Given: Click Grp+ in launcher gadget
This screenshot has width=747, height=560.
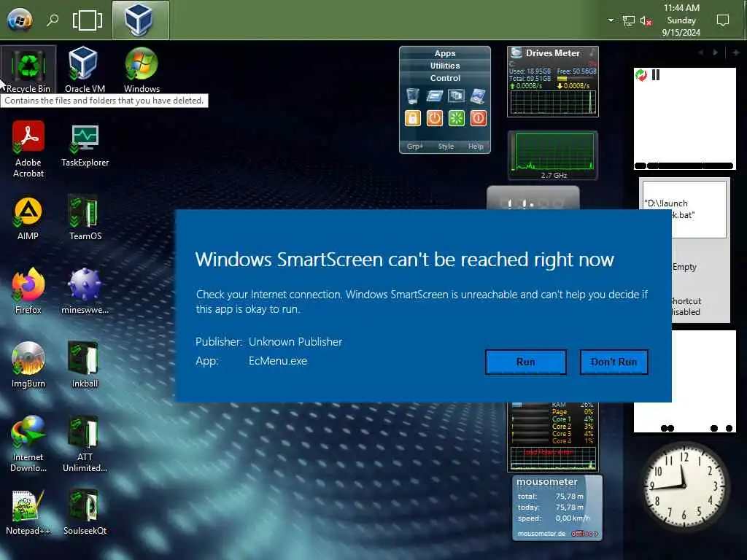Looking at the screenshot, I should (x=414, y=147).
